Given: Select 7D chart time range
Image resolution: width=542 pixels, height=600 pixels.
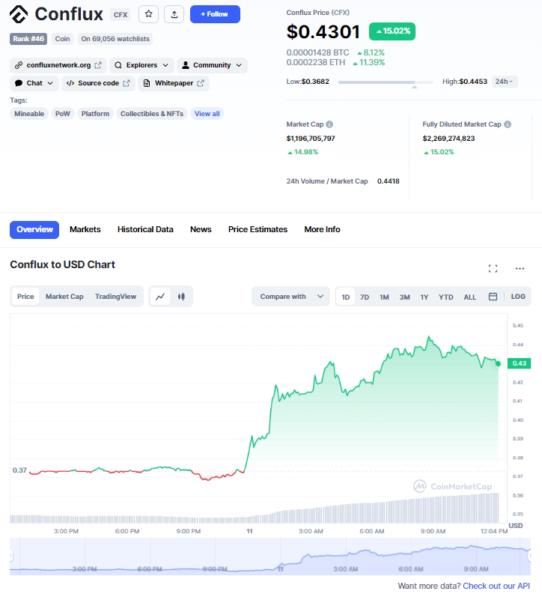Looking at the screenshot, I should tap(365, 297).
